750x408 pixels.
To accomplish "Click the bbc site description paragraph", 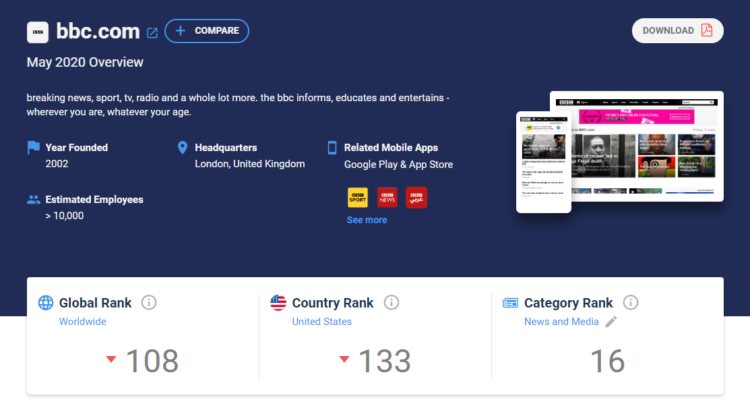I will [238, 105].
